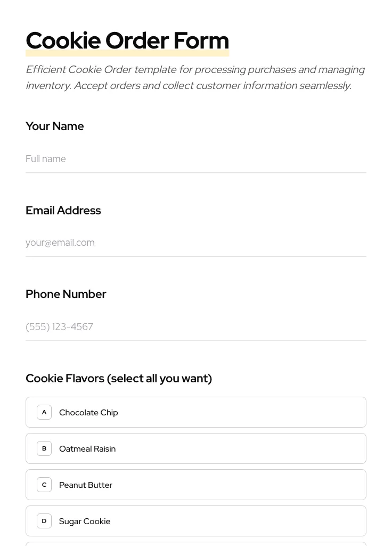Click the "A" key badge beside Chocolate Chip
This screenshot has height=546, width=392.
pos(44,412)
